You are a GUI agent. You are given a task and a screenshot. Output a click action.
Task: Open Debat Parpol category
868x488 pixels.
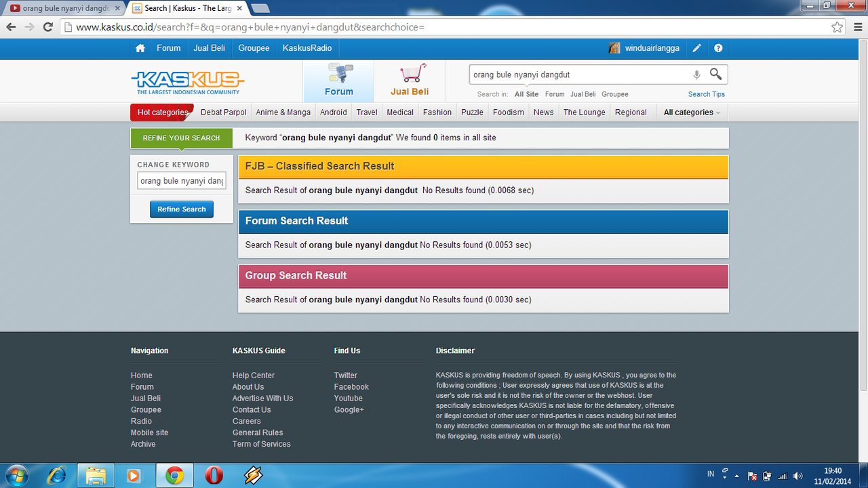click(224, 113)
